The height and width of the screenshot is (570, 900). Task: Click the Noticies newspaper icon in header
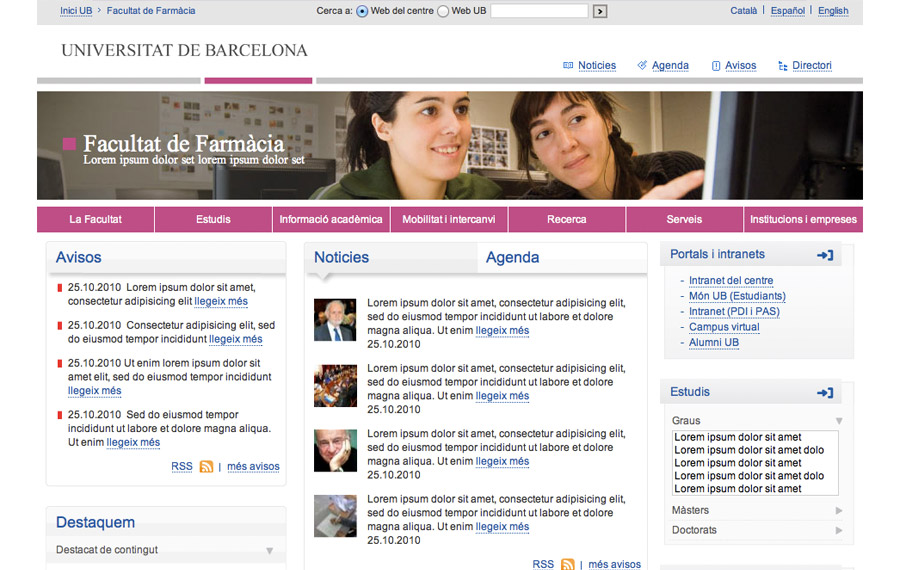pos(568,65)
